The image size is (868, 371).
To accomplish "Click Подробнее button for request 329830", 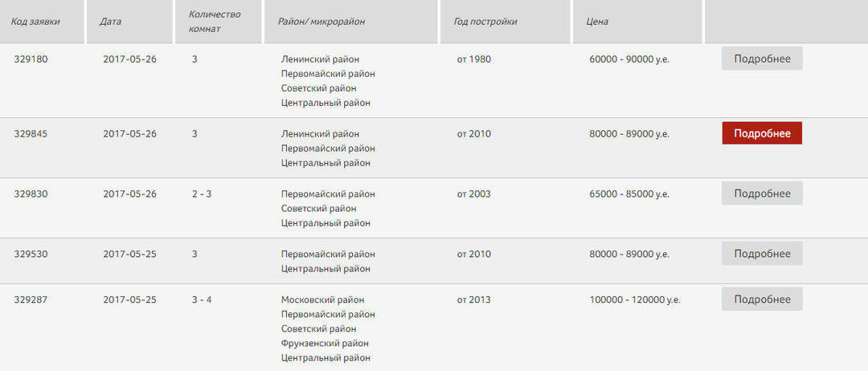I will (x=762, y=194).
